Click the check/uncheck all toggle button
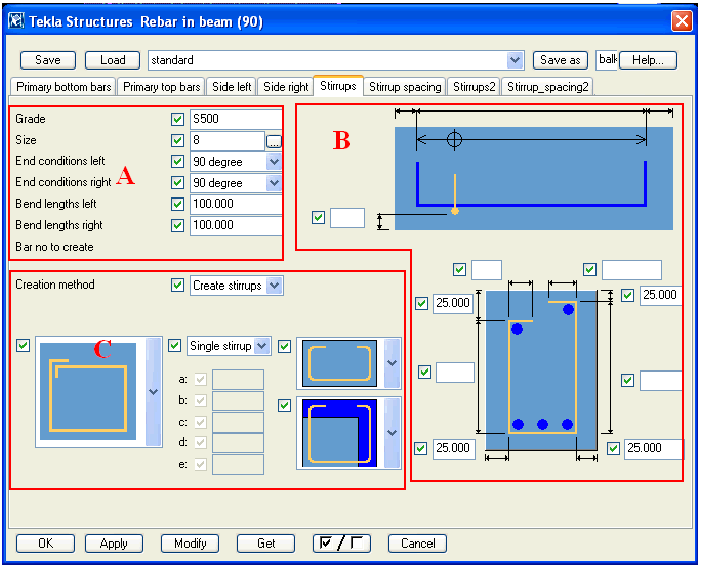Image resolution: width=701 pixels, height=566 pixels. [x=341, y=543]
